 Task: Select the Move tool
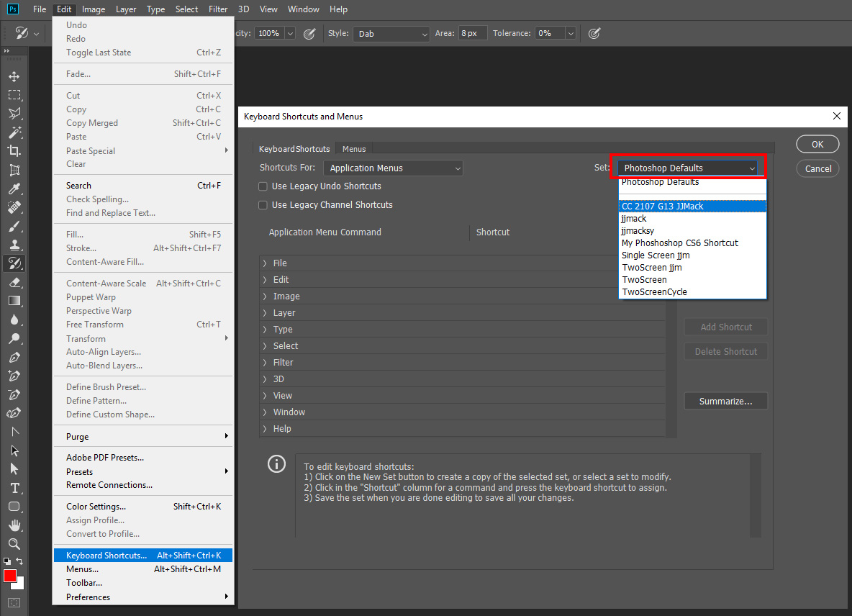point(15,76)
